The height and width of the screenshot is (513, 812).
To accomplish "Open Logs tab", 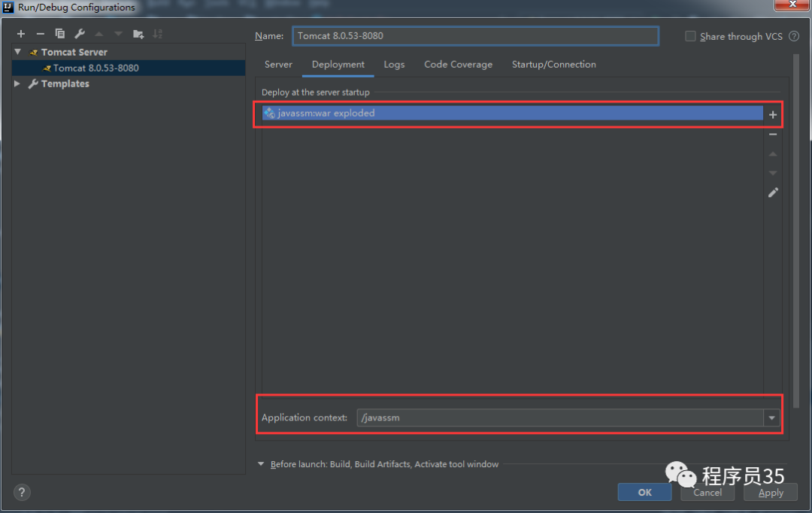I will click(x=394, y=64).
